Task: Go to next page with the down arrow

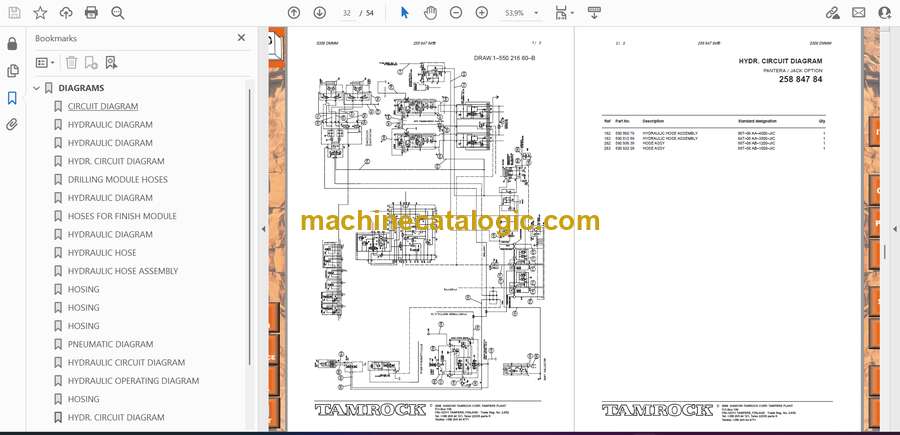Action: pyautogui.click(x=320, y=13)
